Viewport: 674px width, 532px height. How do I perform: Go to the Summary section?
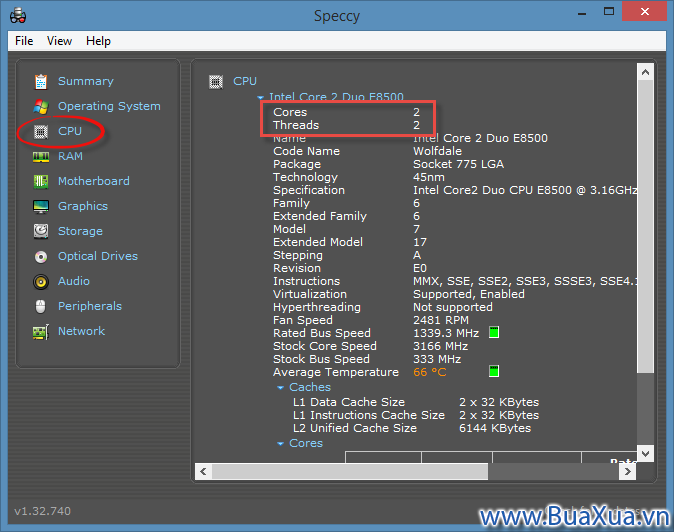[86, 81]
